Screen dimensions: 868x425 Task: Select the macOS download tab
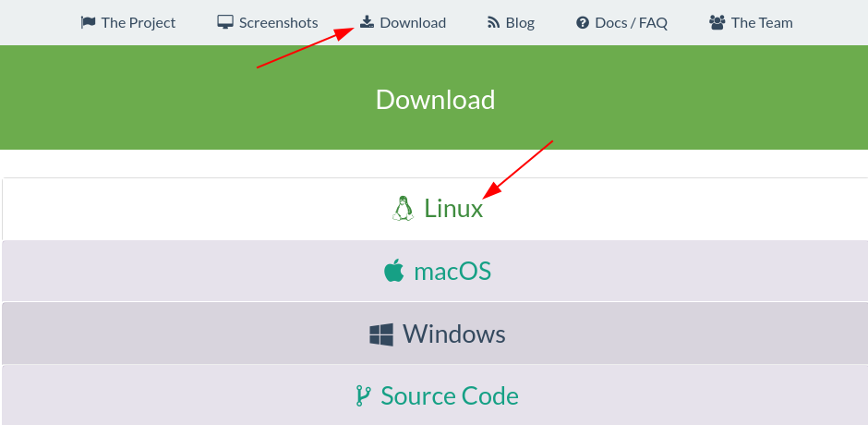point(435,271)
